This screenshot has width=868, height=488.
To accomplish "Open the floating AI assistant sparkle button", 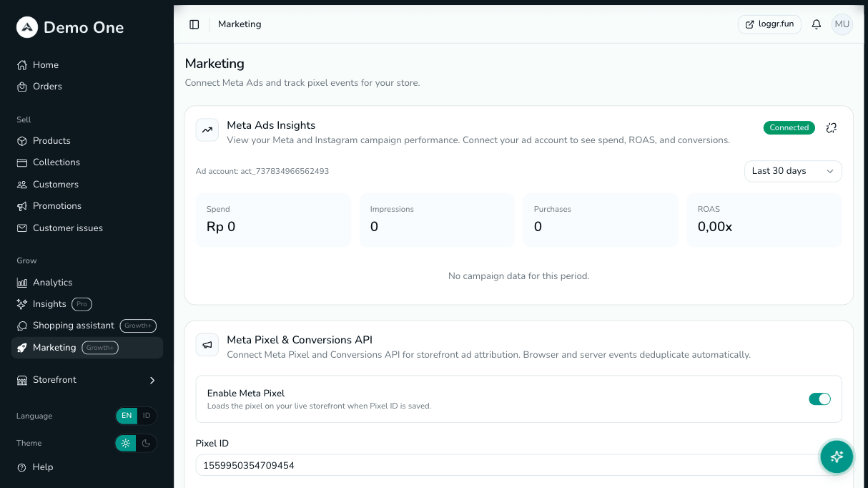I will pyautogui.click(x=837, y=457).
